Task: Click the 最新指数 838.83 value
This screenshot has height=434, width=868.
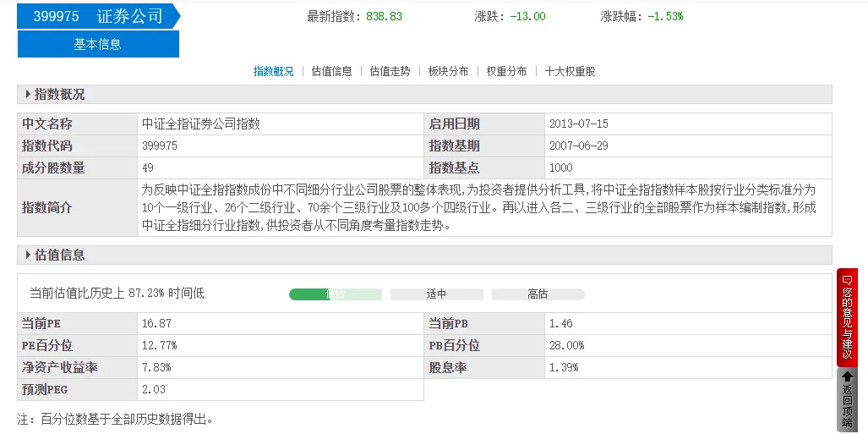Action: (x=384, y=16)
